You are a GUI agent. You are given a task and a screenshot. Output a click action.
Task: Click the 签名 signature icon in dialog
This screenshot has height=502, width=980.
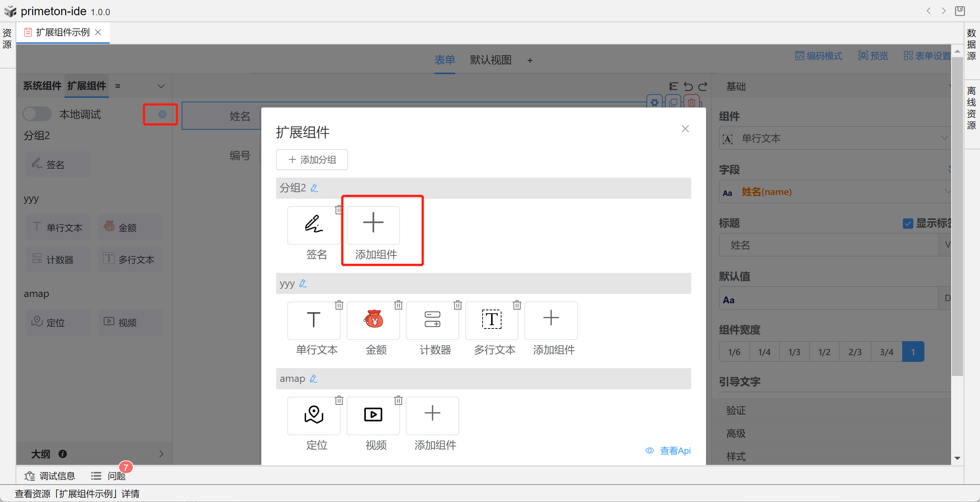[314, 225]
